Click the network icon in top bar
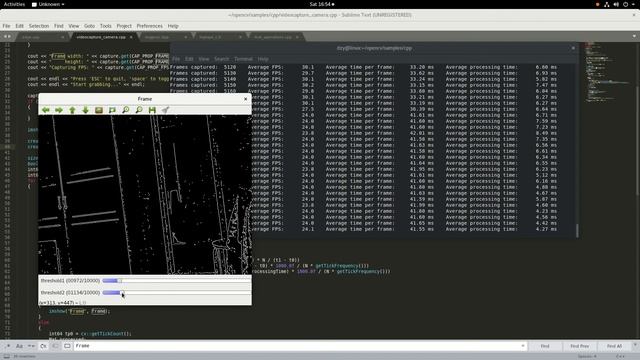The image size is (640, 360). pyautogui.click(x=607, y=4)
